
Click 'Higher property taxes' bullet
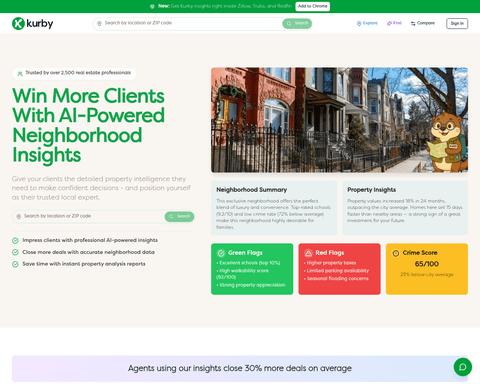pyautogui.click(x=330, y=263)
